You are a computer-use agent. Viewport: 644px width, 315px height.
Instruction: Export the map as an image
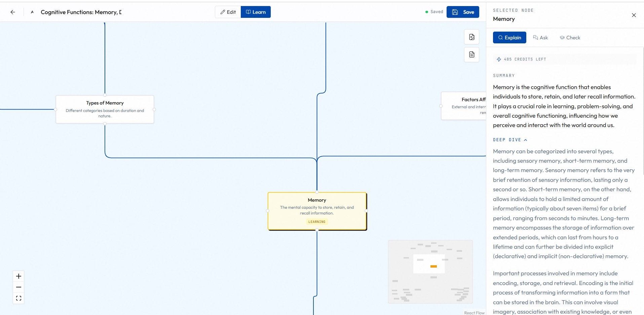[472, 37]
